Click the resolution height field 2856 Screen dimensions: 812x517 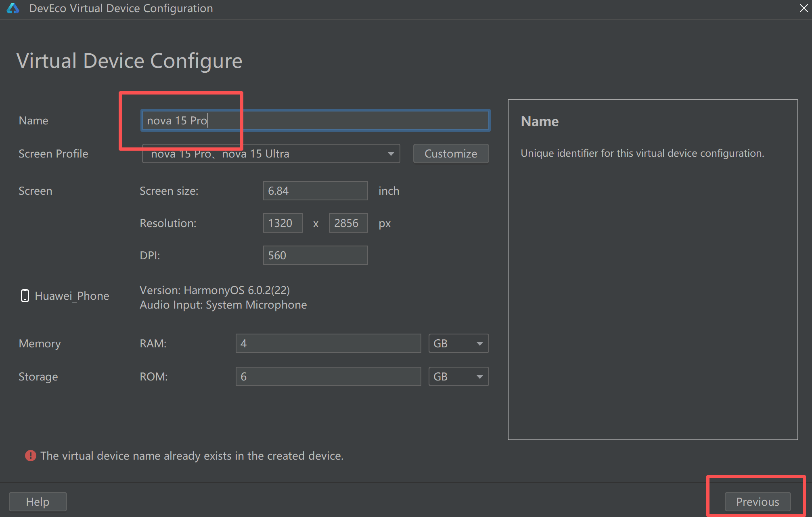348,223
